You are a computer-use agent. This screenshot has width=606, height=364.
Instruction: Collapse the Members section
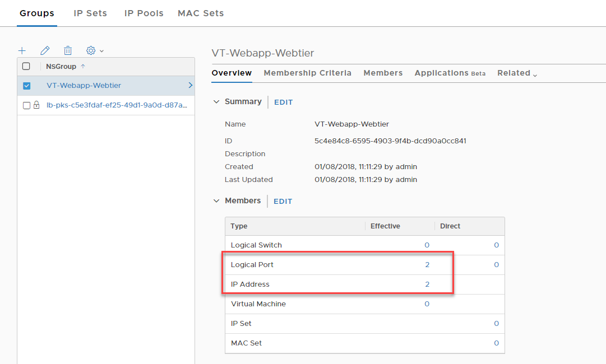[x=216, y=200]
